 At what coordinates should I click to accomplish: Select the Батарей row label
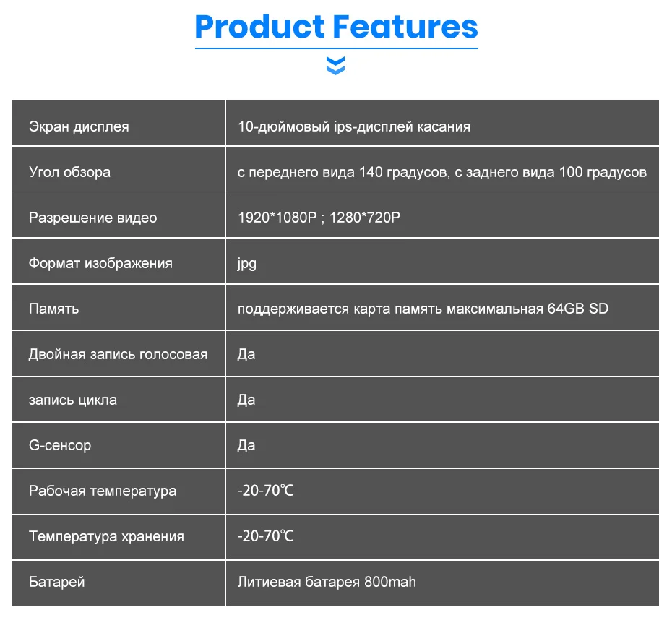(57, 582)
